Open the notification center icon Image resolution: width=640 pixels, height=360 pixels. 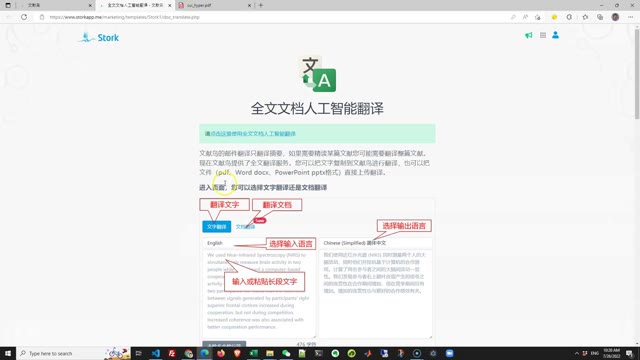click(x=630, y=353)
